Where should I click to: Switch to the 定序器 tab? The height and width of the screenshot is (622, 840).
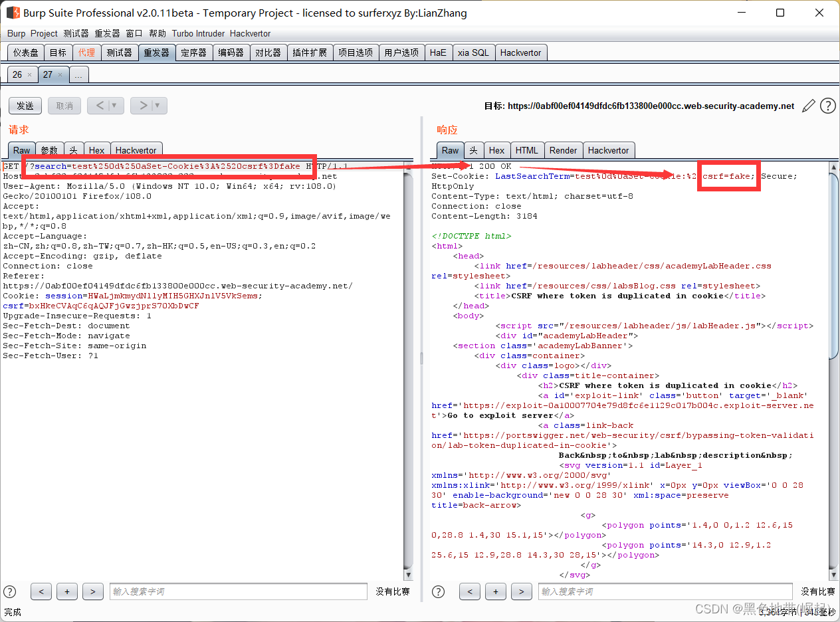pos(193,52)
